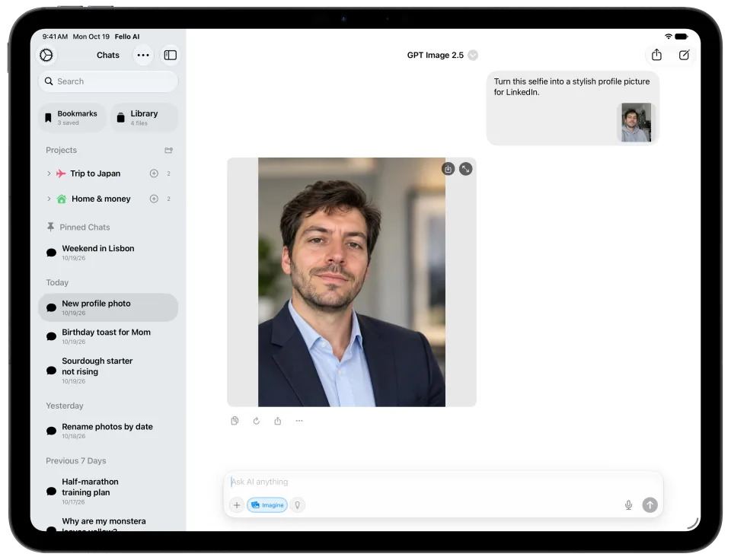Copy the AI response below the image

(x=235, y=421)
